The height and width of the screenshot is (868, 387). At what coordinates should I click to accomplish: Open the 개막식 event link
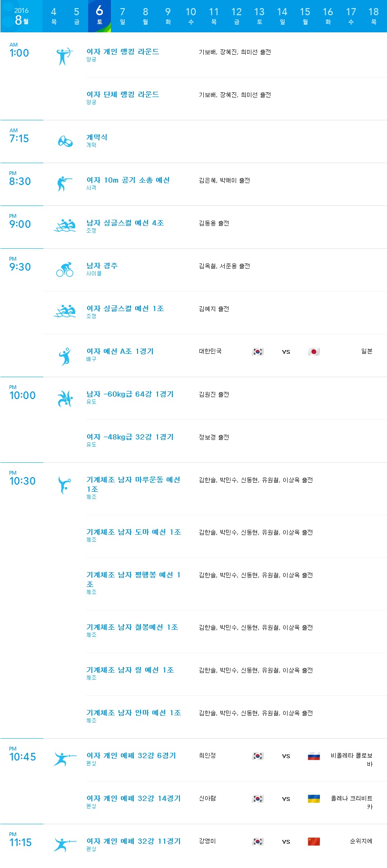tap(97, 137)
